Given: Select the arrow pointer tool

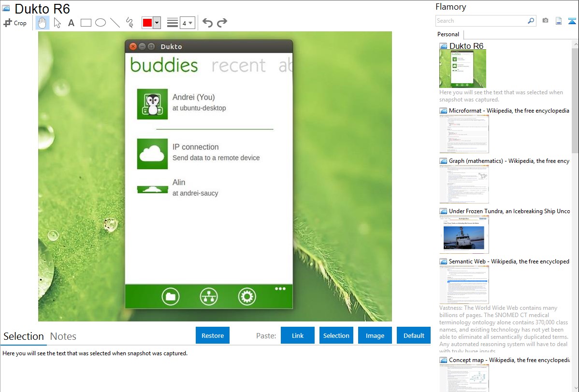Looking at the screenshot, I should coord(57,23).
